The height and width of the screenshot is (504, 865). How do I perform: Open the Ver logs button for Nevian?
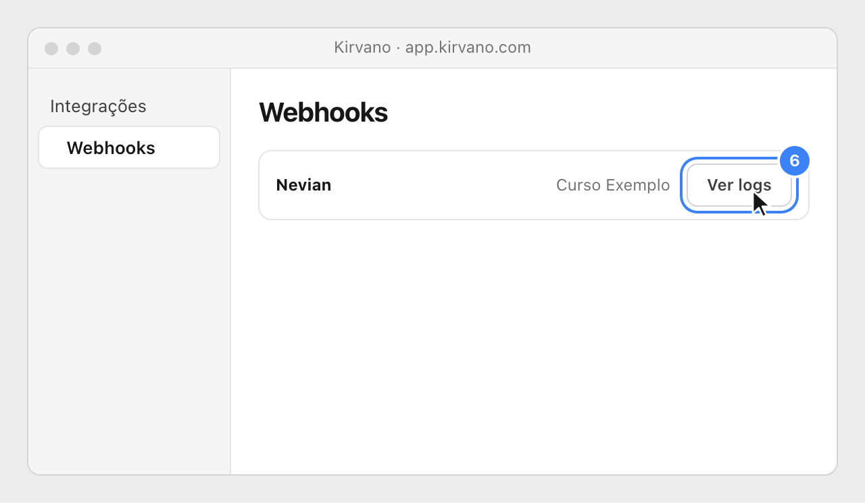(739, 185)
